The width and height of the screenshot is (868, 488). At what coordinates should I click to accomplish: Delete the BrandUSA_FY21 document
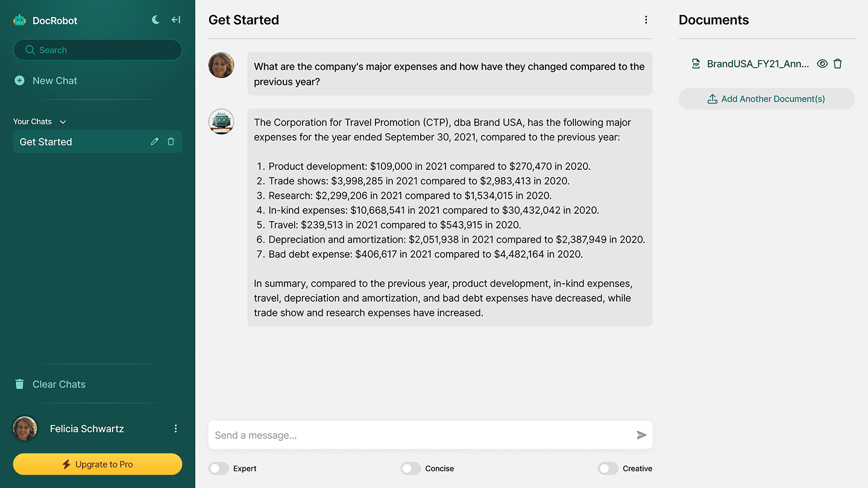click(x=837, y=64)
